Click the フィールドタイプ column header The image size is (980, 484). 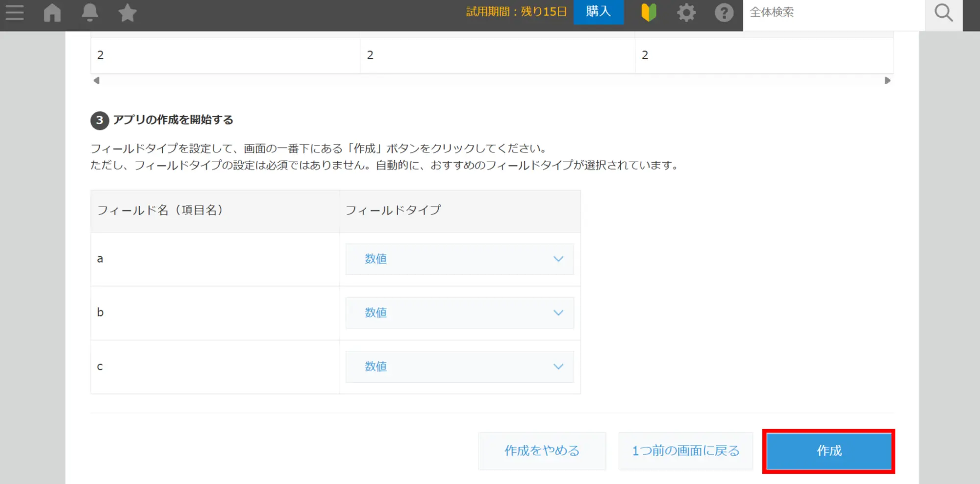[393, 210]
